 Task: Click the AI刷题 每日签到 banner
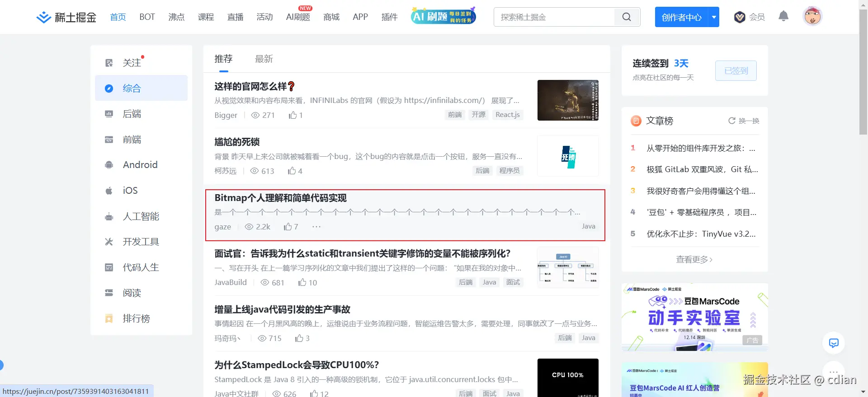coord(443,16)
